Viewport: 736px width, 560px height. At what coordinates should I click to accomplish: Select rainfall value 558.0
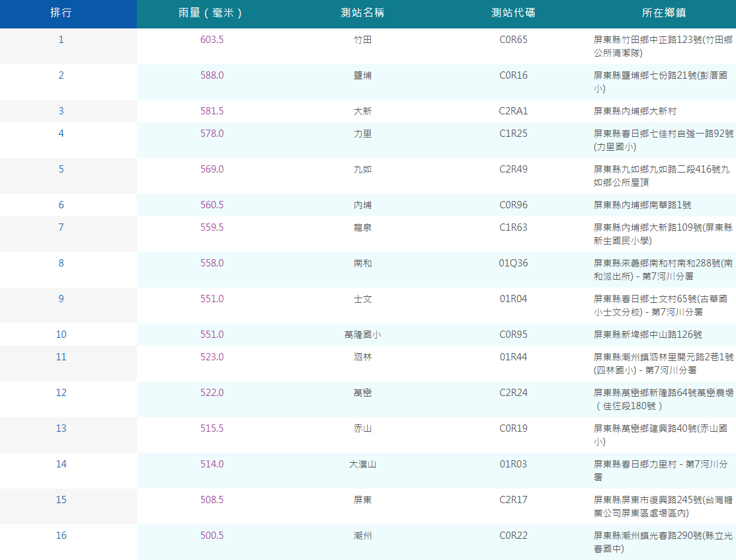pos(212,263)
